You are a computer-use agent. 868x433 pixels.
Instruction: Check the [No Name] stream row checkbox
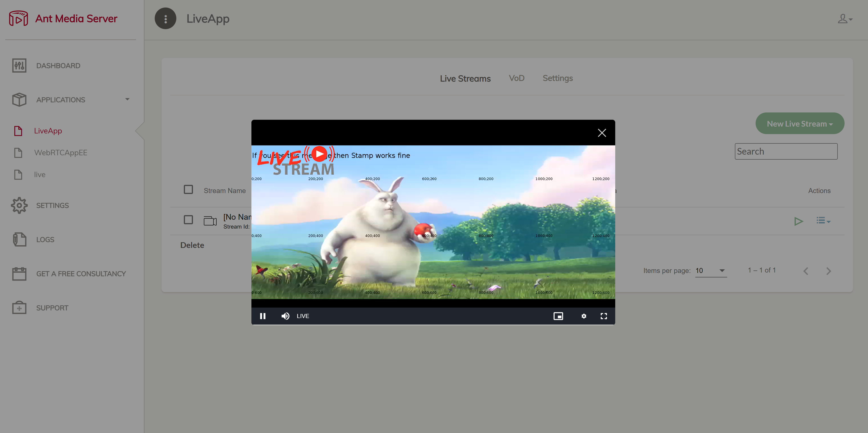point(188,220)
